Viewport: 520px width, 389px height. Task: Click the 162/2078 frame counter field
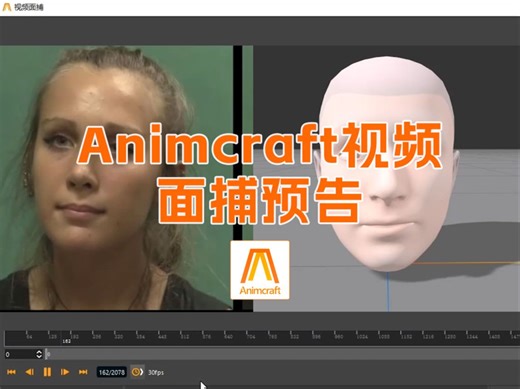[112, 372]
